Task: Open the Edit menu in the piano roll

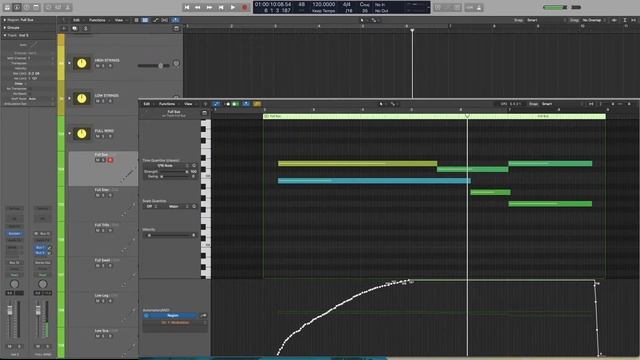Action: 147,104
